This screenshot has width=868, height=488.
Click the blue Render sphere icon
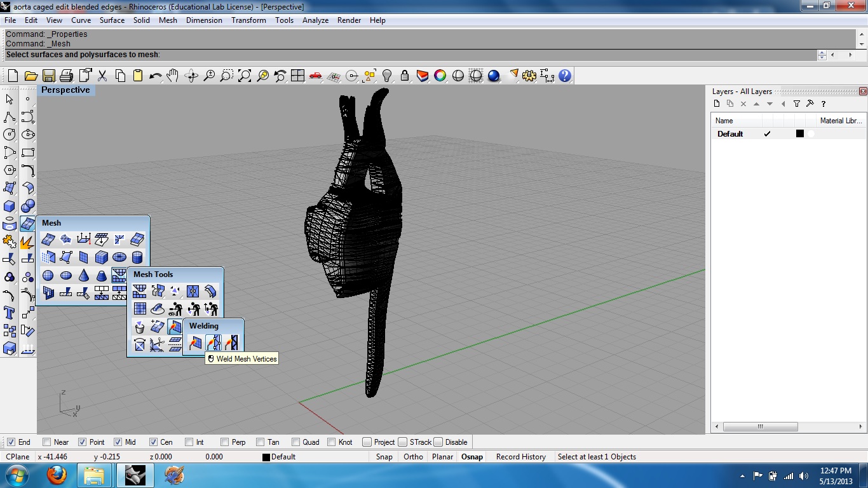tap(494, 76)
